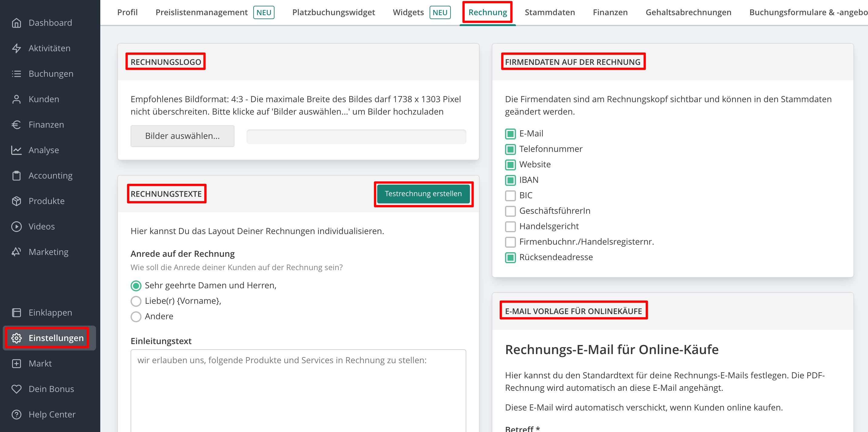This screenshot has height=432, width=868.
Task: Click the Videos play-circle icon
Action: (16, 227)
